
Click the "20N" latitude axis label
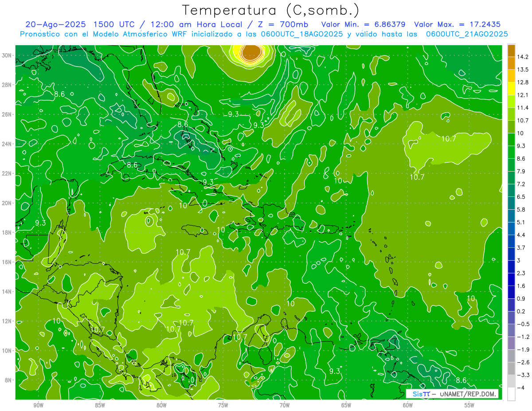pos(7,203)
